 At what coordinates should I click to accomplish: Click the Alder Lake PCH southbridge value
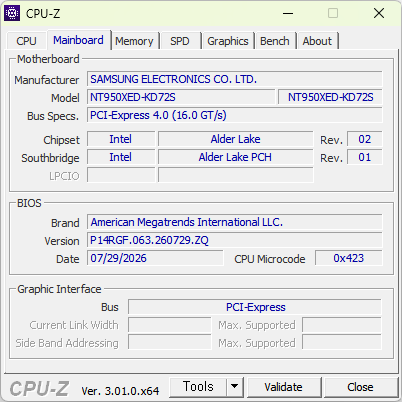point(236,157)
